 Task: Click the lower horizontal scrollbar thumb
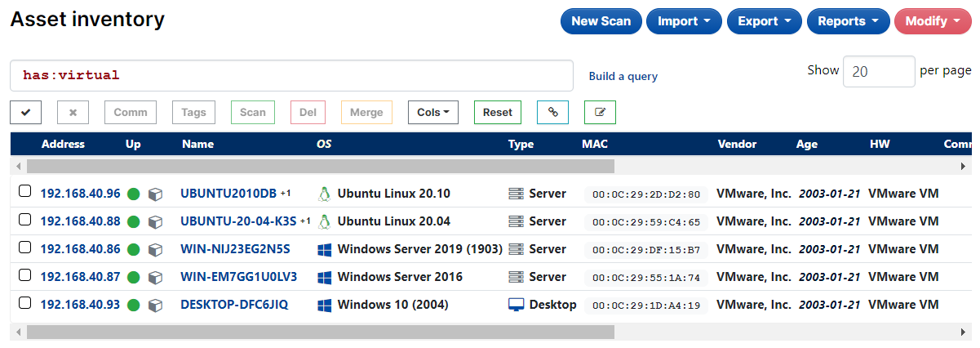(320, 332)
